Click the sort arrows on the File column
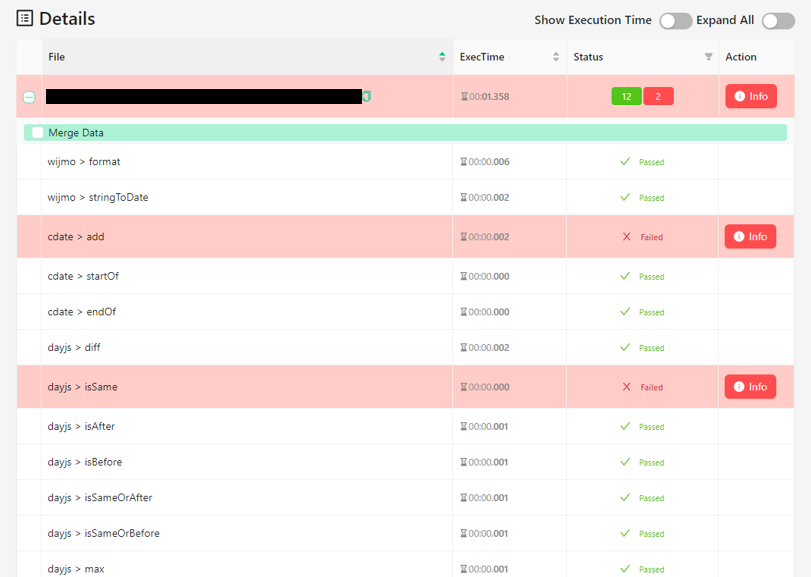 coord(441,57)
